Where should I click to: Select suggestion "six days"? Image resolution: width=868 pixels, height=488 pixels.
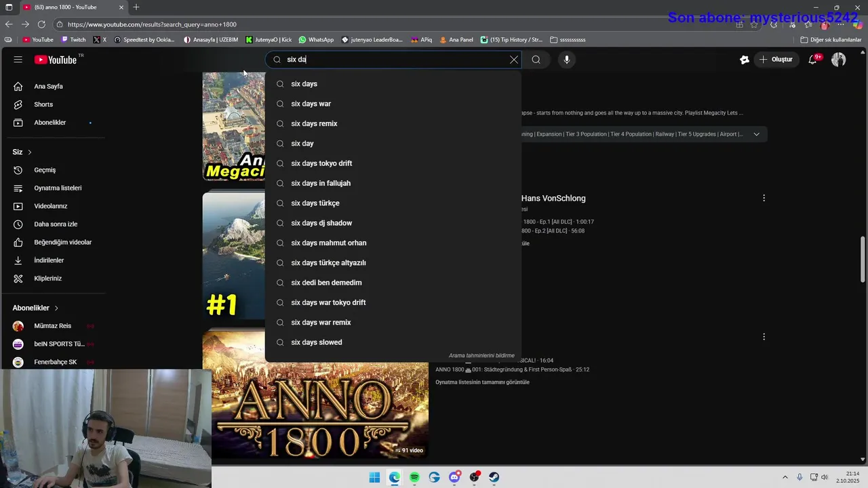click(393, 84)
